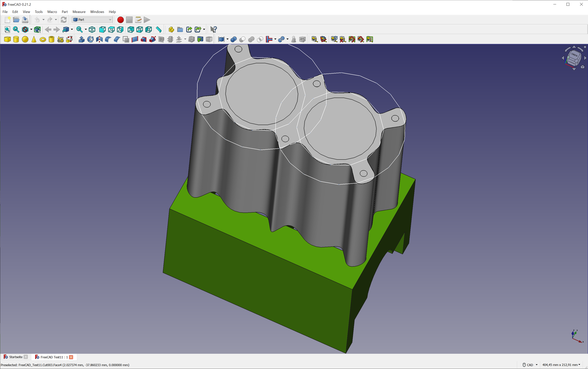Viewport: 588px width, 369px height.
Task: Close the FreeCAD Test11 document tab
Action: (71, 357)
